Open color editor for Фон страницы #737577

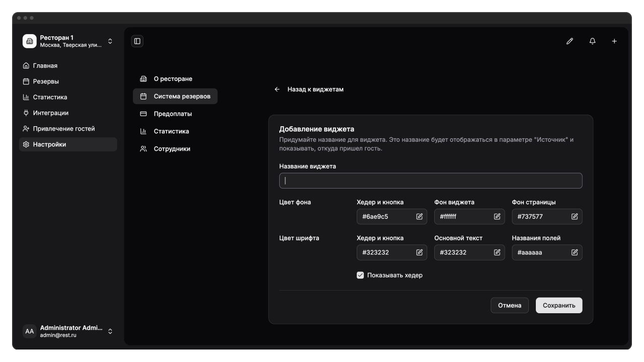(x=575, y=217)
